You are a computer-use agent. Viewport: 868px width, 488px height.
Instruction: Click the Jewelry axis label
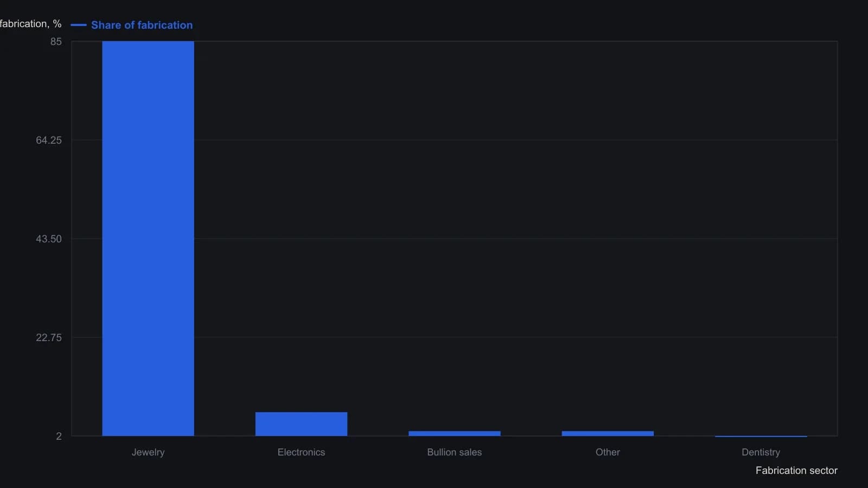pyautogui.click(x=148, y=452)
